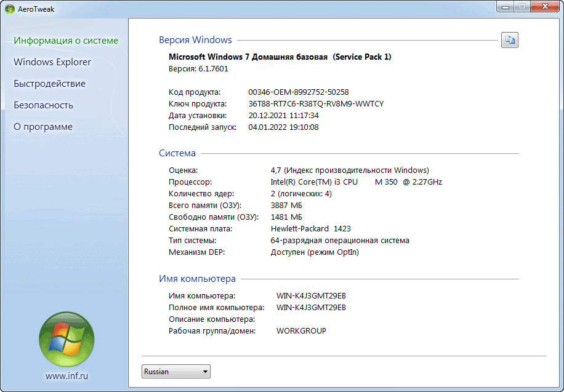Screen dimensions: 564x392
Task: Click 64-разрядная операционная система value
Action: 340,240
